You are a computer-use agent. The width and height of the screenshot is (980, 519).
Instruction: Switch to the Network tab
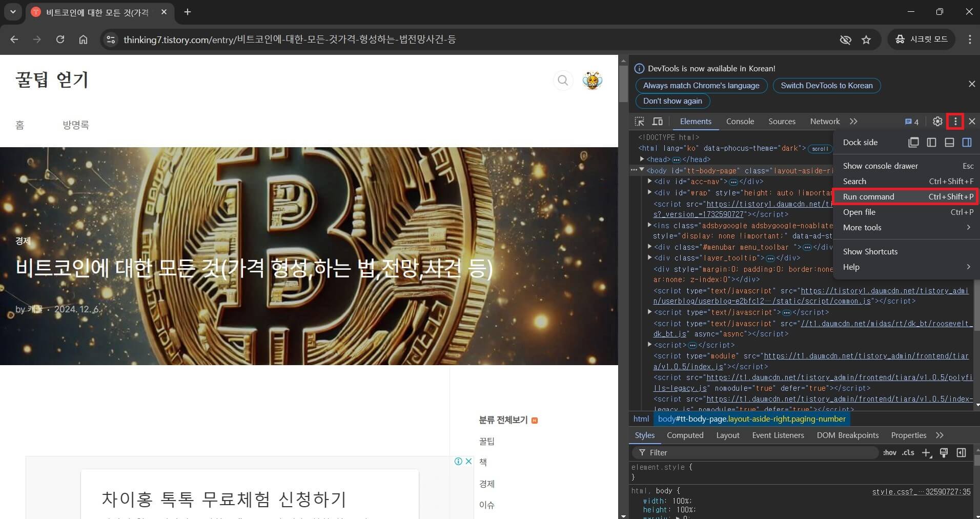pos(825,122)
